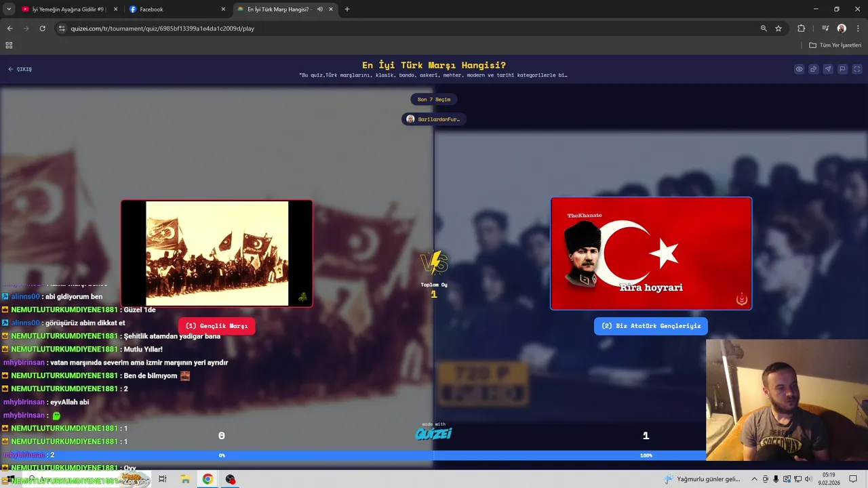This screenshot has height=488, width=868.
Task: Click the dice randomize icon in quiz header
Action: [813, 69]
